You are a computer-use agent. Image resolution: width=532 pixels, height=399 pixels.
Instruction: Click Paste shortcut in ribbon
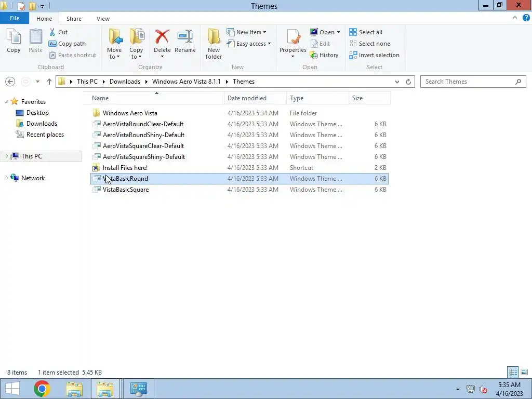coord(73,55)
